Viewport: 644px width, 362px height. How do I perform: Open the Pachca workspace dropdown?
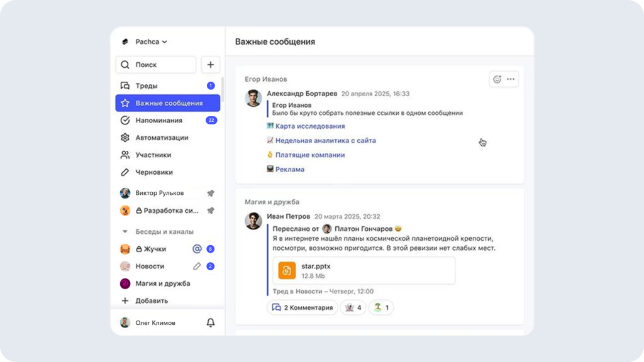pos(147,41)
